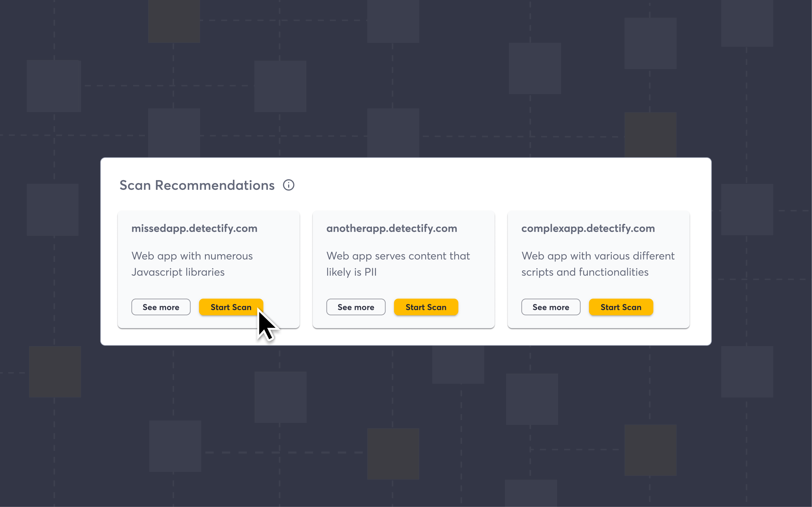Click 'likely is PII' text in middle card
Screen dimensions: 812x507
click(x=352, y=272)
